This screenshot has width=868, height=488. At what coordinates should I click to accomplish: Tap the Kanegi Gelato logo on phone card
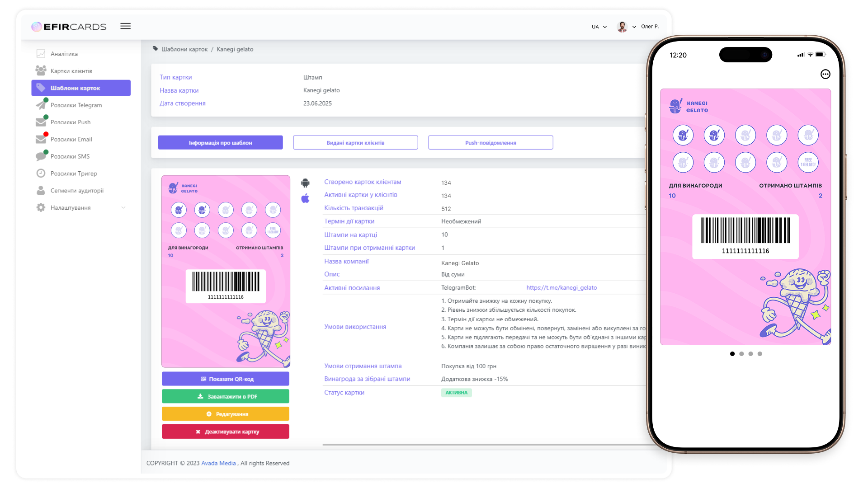689,106
